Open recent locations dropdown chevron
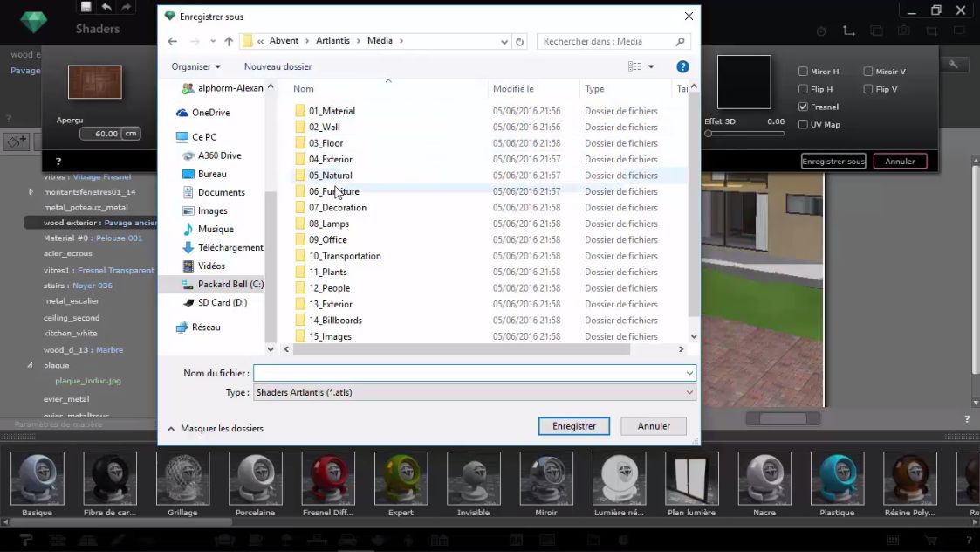This screenshot has width=980, height=552. click(x=213, y=41)
